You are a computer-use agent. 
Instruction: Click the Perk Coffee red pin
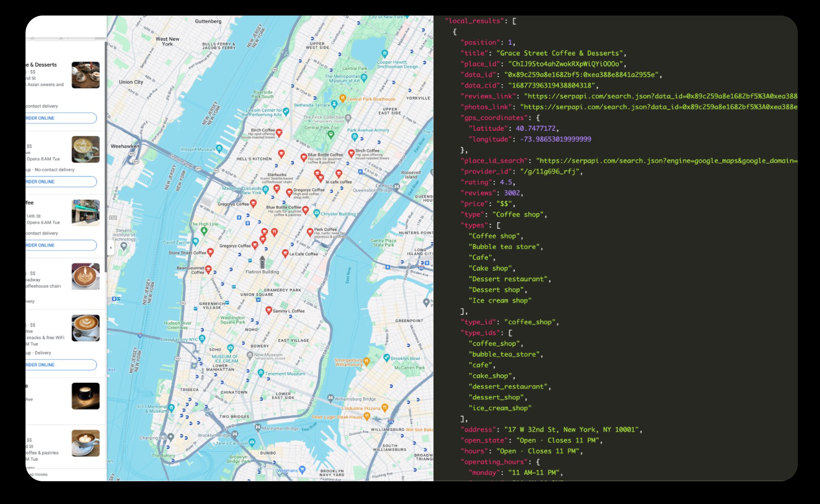click(x=310, y=232)
